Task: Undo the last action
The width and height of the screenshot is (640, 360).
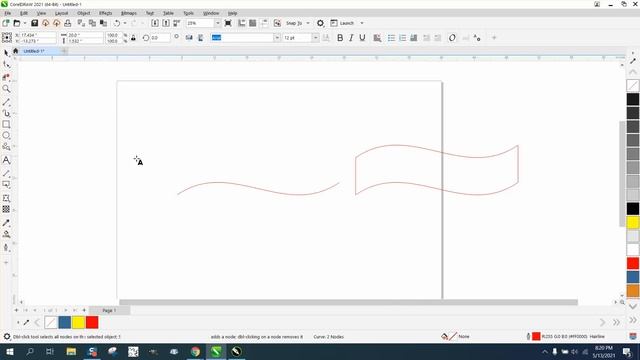Action: [117, 23]
